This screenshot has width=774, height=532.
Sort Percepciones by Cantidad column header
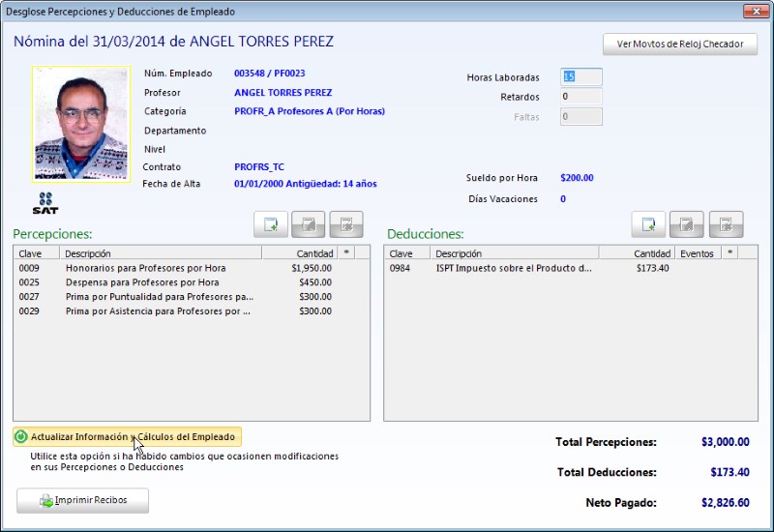[300, 253]
